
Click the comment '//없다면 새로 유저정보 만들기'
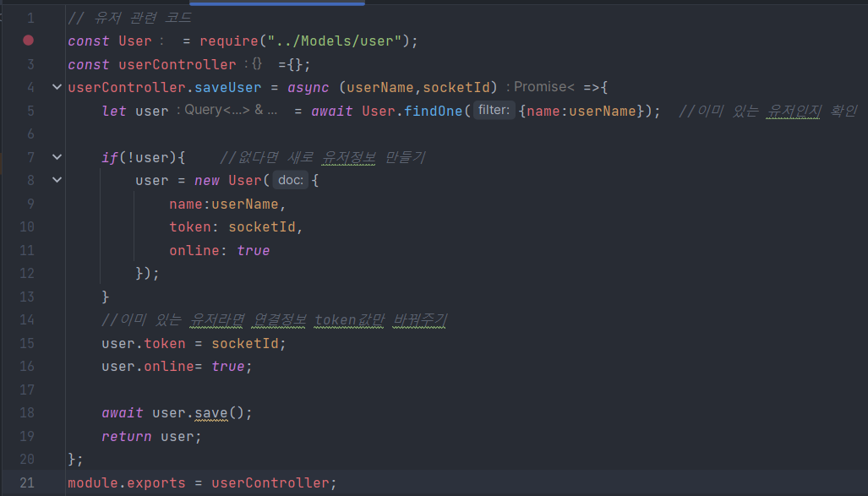(x=323, y=158)
